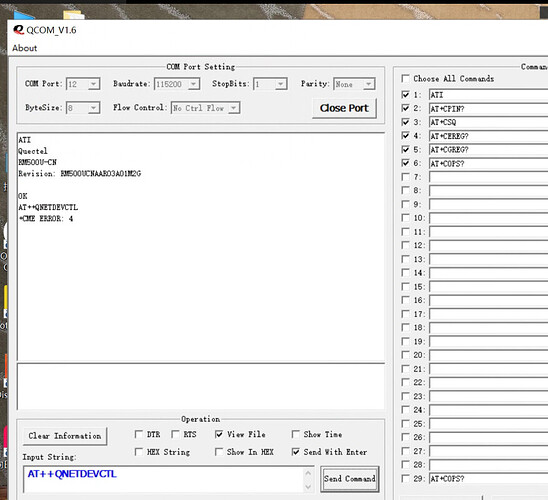Open the Flow Control dropdown
Image resolution: width=548 pixels, height=500 pixels.
pos(233,108)
